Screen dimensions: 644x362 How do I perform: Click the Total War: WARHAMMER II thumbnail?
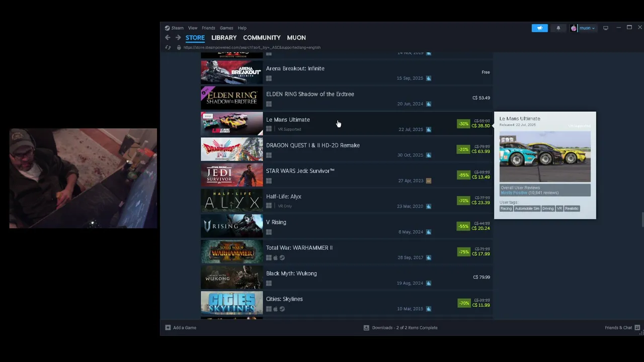coord(231,252)
